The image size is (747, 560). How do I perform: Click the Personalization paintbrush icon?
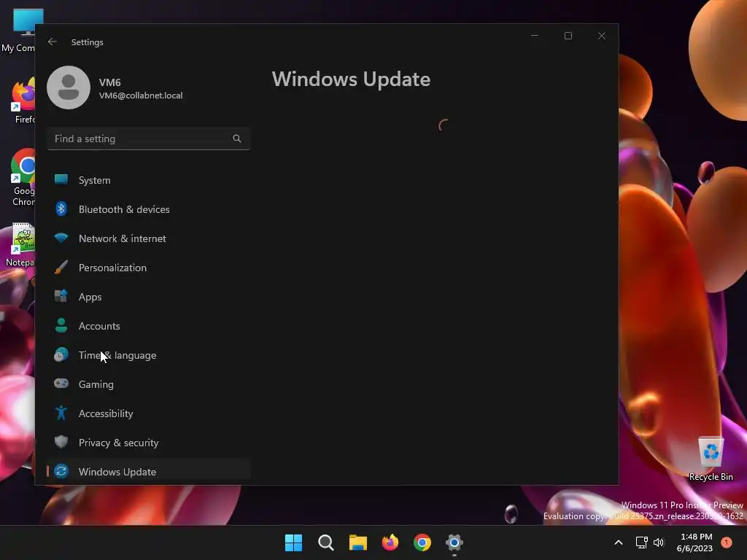61,267
